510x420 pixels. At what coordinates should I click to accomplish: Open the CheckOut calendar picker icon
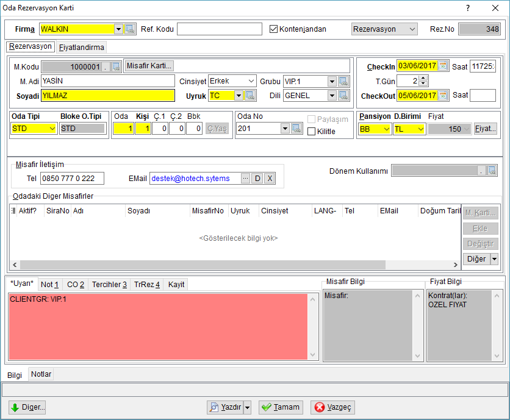coord(443,96)
